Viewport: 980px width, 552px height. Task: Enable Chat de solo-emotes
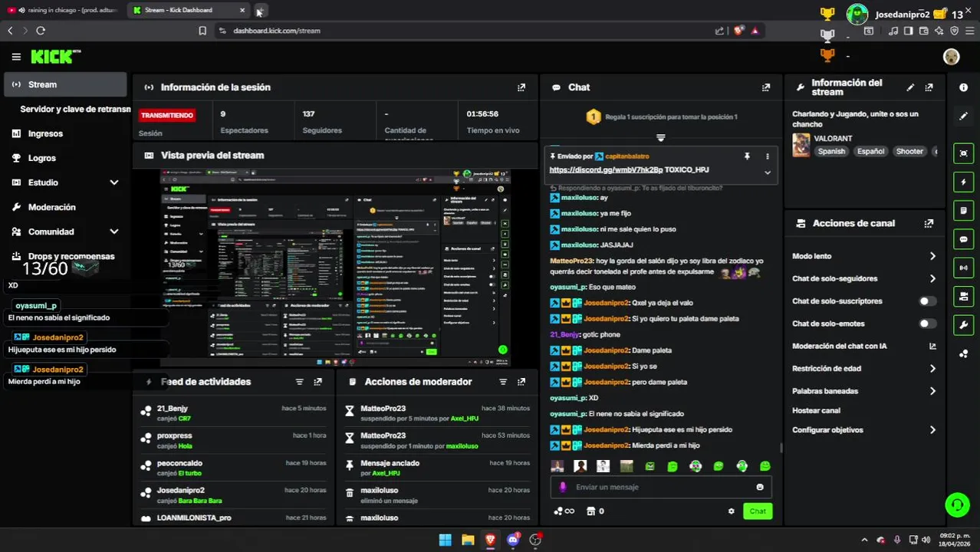(928, 324)
